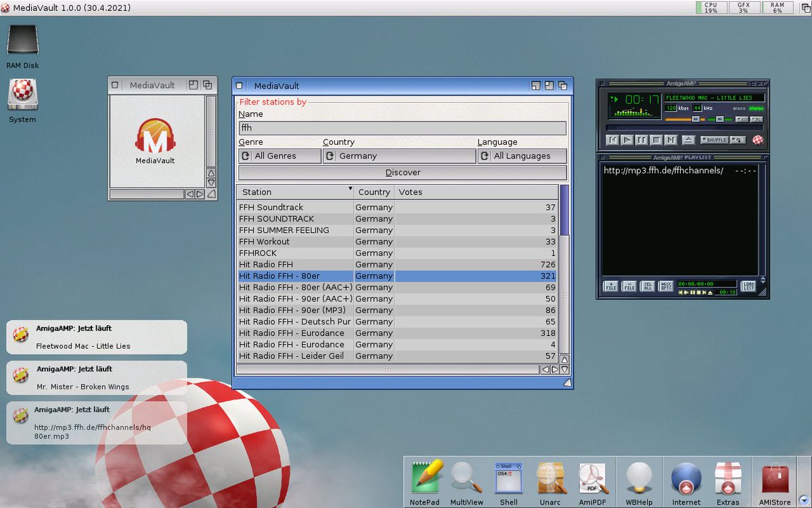This screenshot has height=508, width=812.
Task: Open WBHelp lightbulb in the dock
Action: point(639,483)
